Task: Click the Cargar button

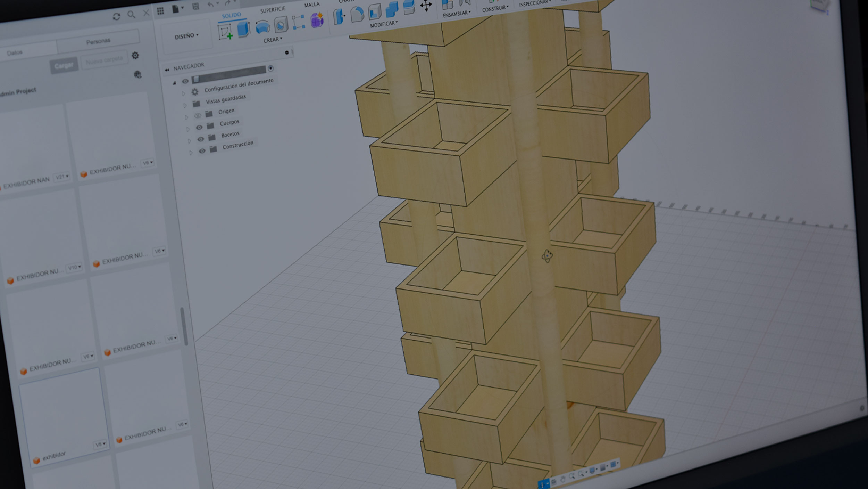Action: coord(64,65)
